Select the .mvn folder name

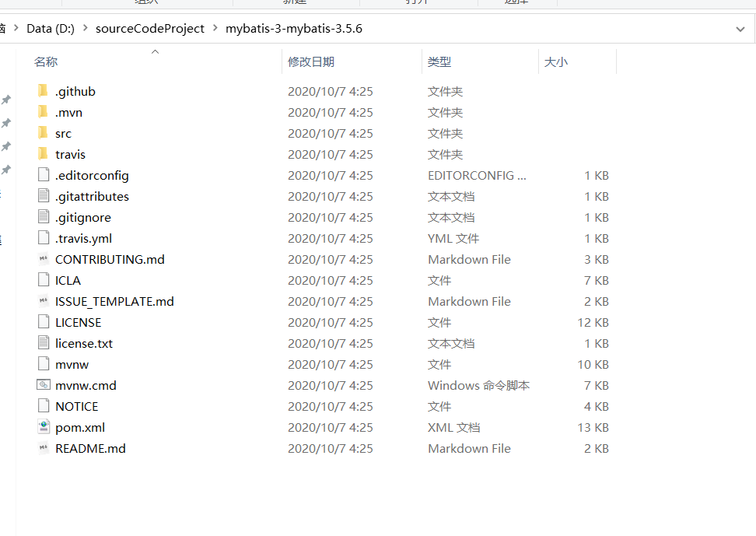69,112
